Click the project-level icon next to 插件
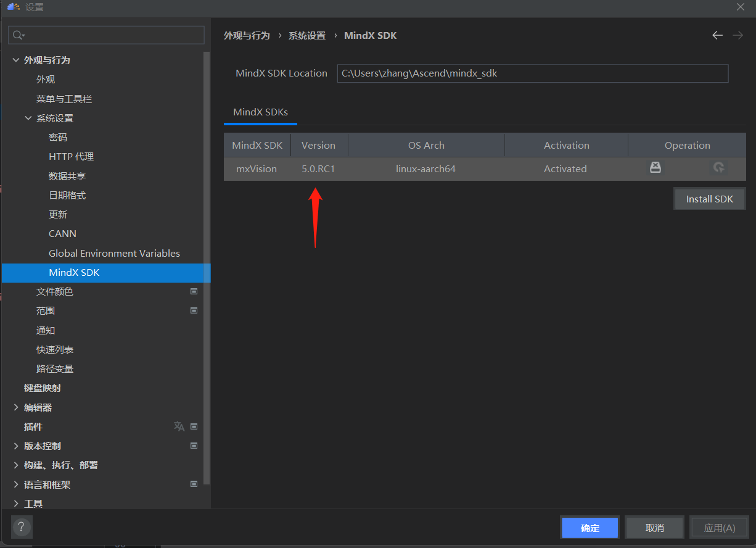 [194, 426]
